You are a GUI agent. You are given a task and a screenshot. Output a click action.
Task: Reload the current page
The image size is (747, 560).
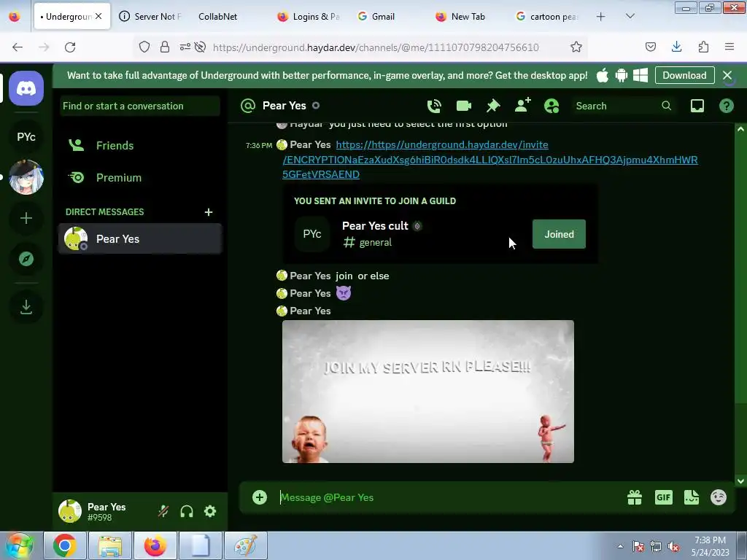(x=70, y=47)
